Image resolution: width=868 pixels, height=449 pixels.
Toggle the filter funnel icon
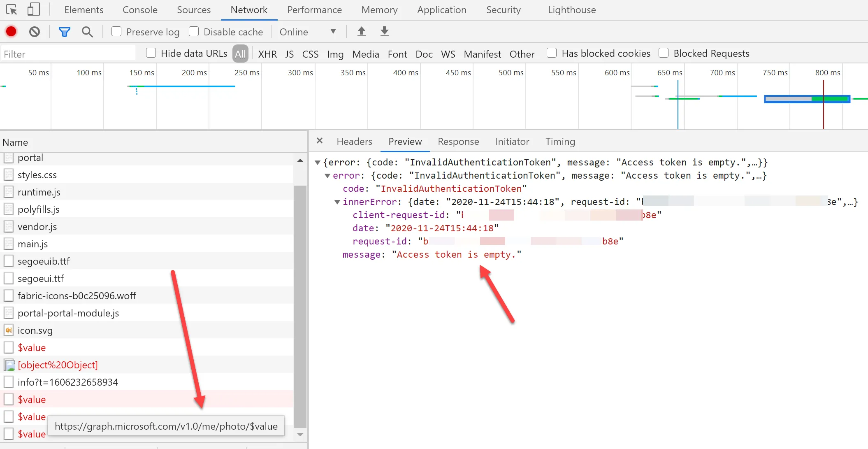tap(64, 32)
